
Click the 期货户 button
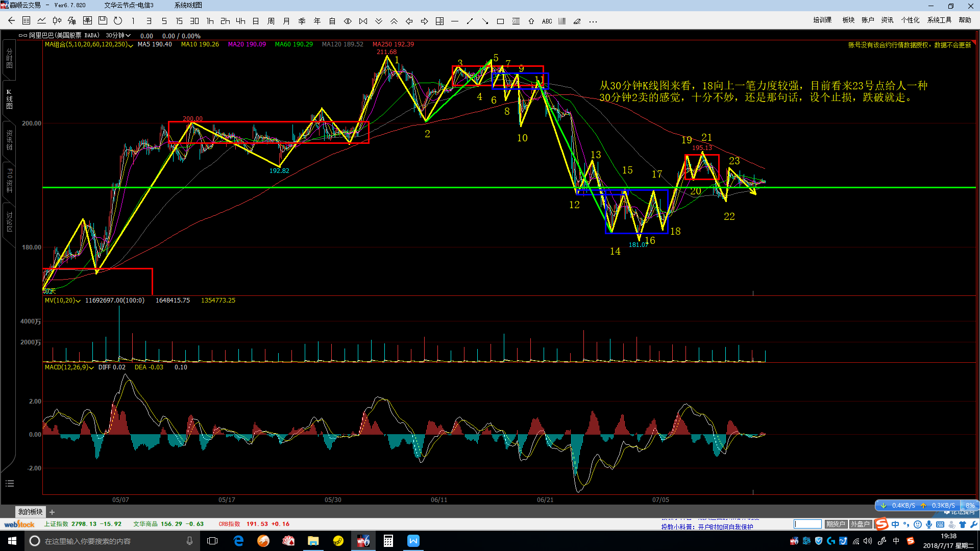click(x=836, y=524)
